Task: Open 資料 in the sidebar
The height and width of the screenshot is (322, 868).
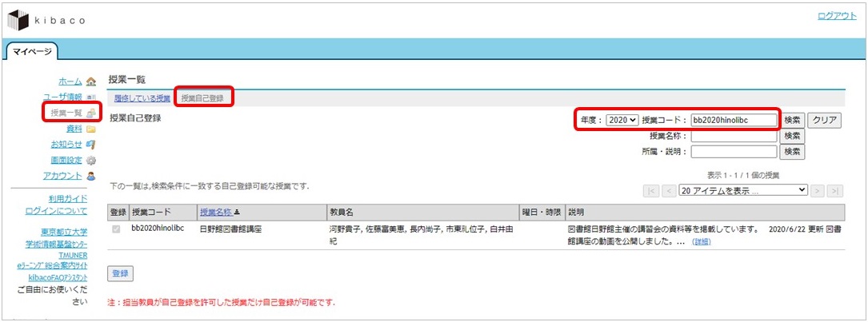Action: coord(74,129)
